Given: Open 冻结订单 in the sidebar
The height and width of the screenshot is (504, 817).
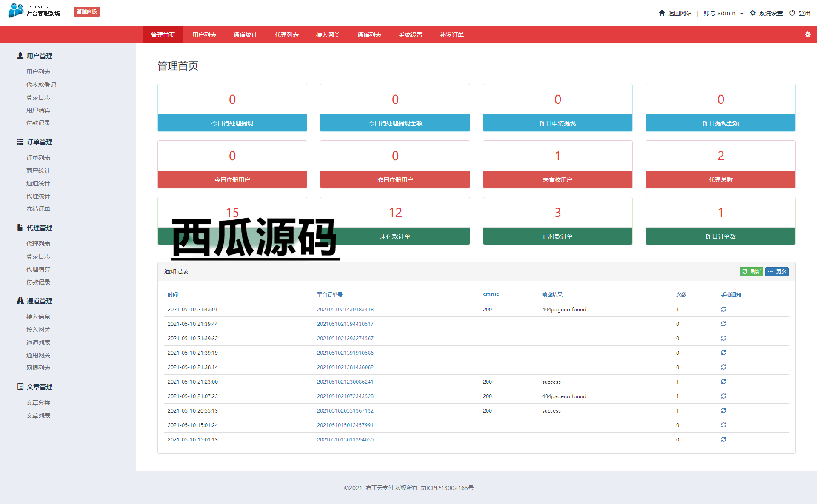Looking at the screenshot, I should 38,209.
